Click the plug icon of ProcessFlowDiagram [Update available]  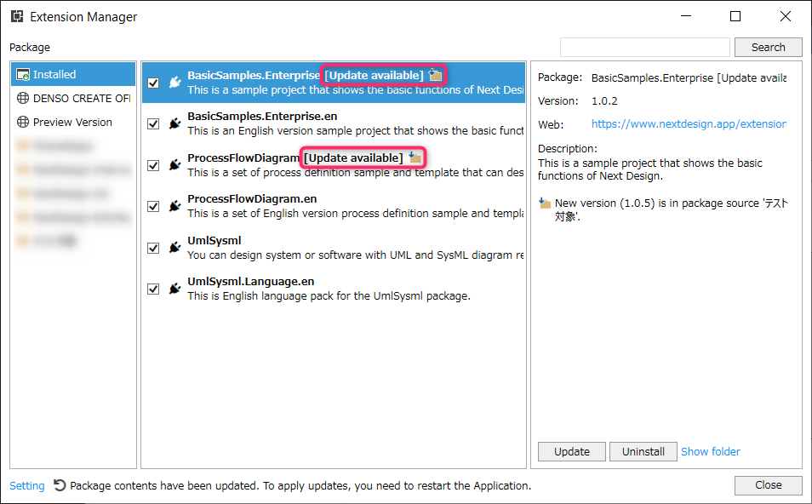click(x=175, y=164)
